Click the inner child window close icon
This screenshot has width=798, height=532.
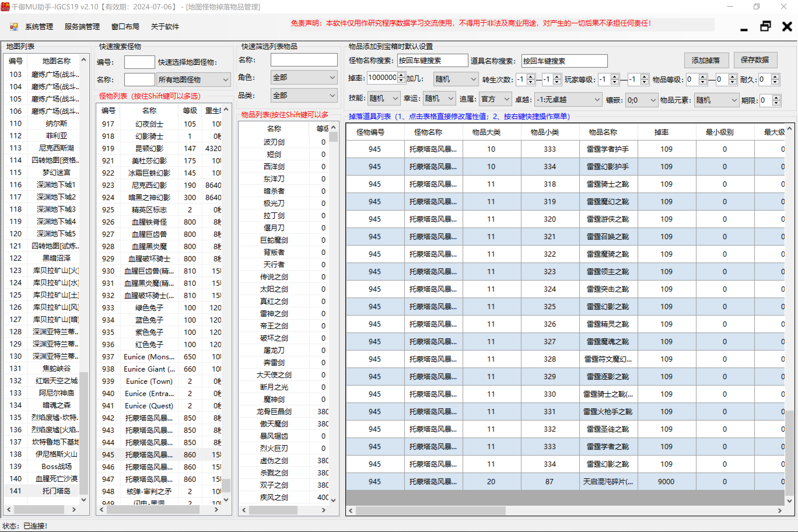(x=787, y=26)
